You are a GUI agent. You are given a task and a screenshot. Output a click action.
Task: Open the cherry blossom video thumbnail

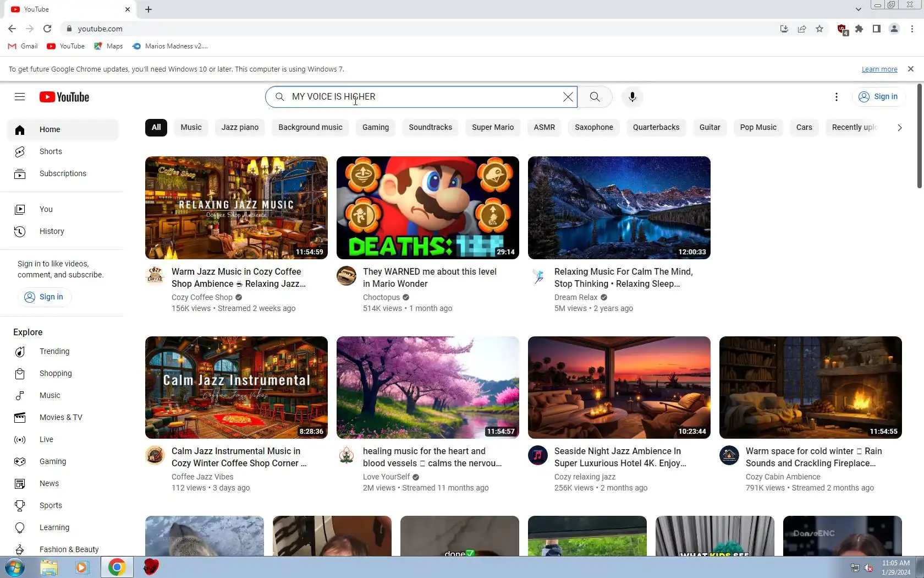428,388
